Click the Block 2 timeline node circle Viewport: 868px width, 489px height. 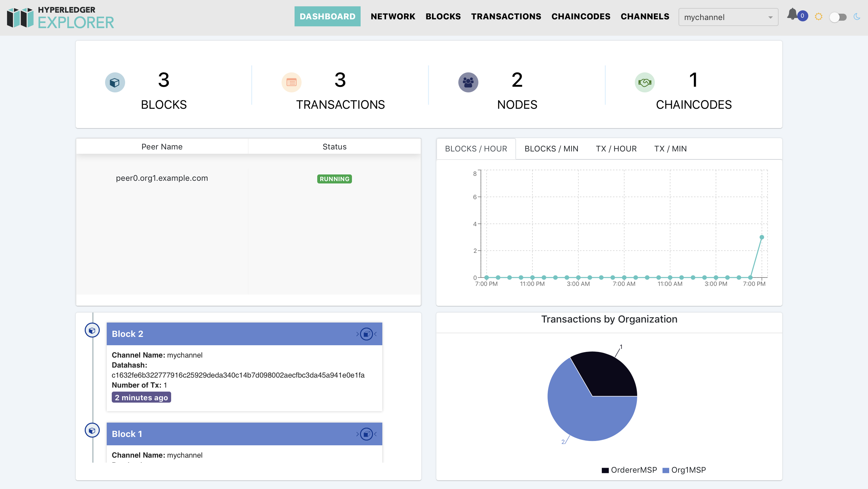[92, 330]
